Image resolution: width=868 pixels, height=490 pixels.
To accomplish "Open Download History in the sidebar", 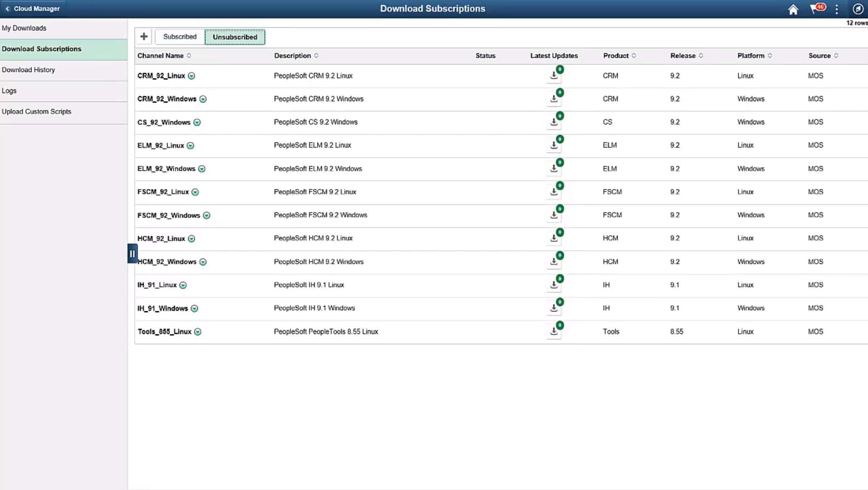I will (x=28, y=69).
